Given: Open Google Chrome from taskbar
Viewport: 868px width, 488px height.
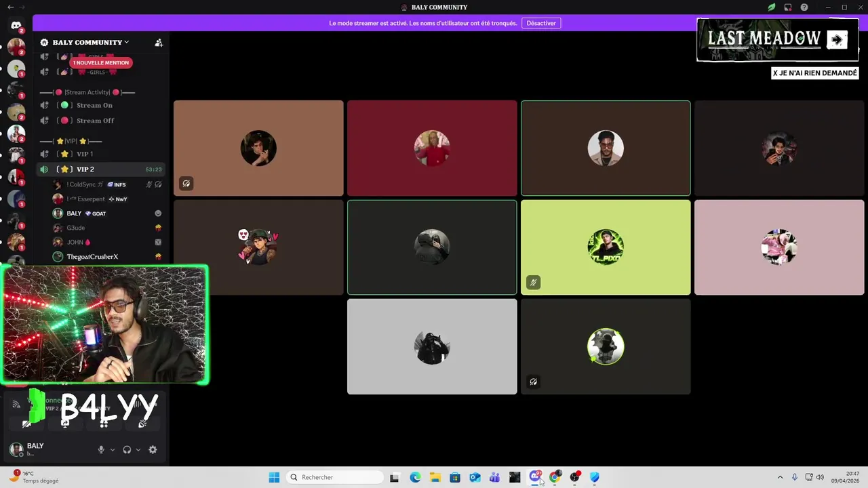Looking at the screenshot, I should pos(555,477).
